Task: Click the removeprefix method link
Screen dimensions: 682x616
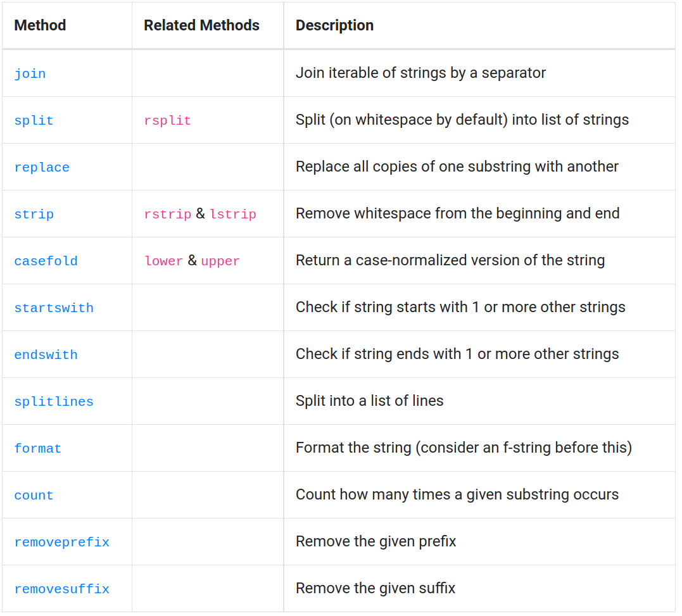Action: (61, 542)
